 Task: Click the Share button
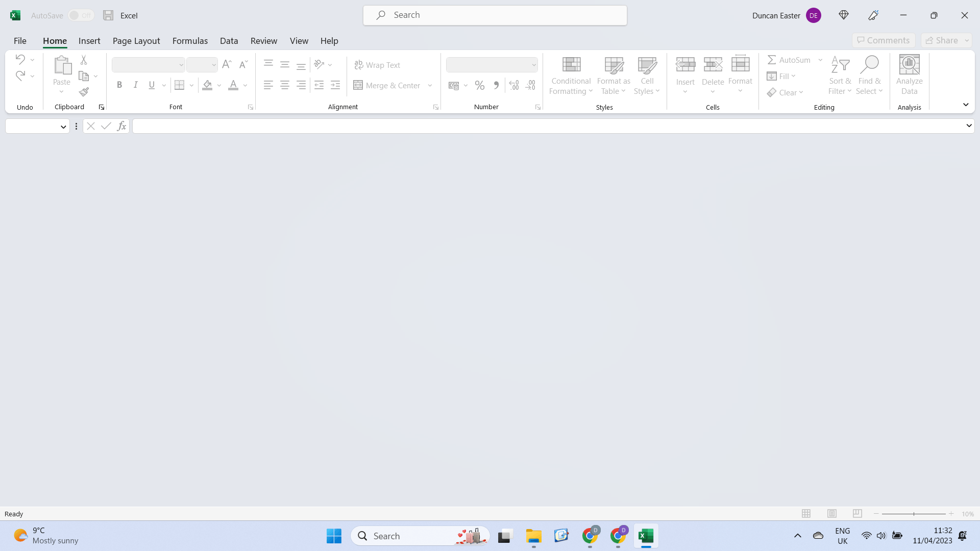point(942,40)
